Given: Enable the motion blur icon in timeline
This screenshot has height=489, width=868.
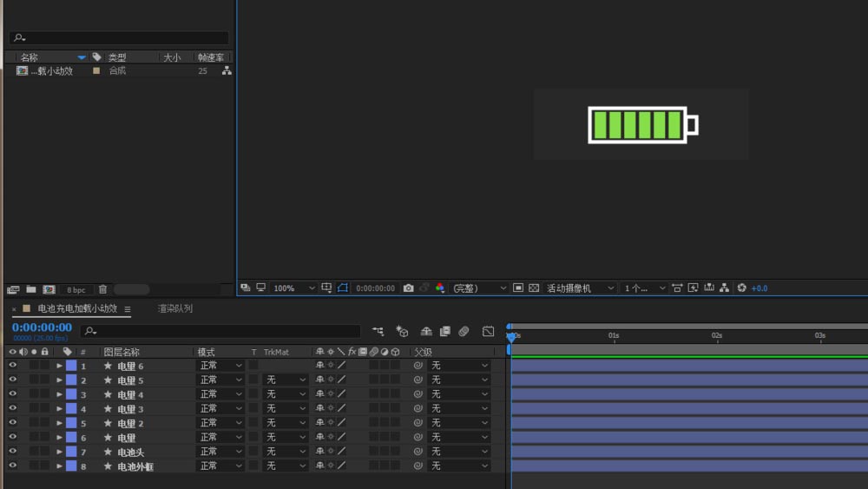Looking at the screenshot, I should 464,331.
